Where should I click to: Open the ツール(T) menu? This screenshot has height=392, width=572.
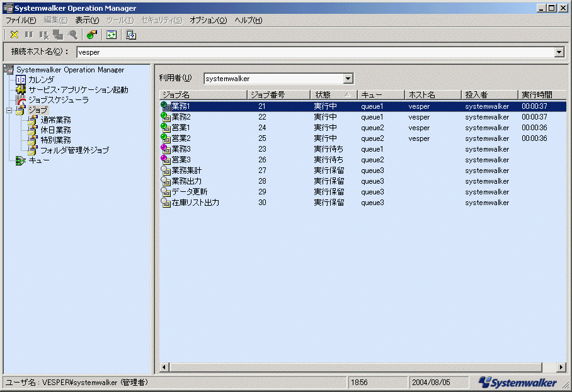tap(120, 20)
